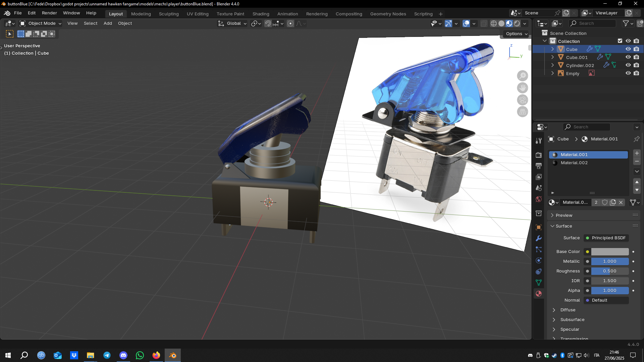This screenshot has height=362, width=644.
Task: Open the Object Data properties tab
Action: coord(539,283)
